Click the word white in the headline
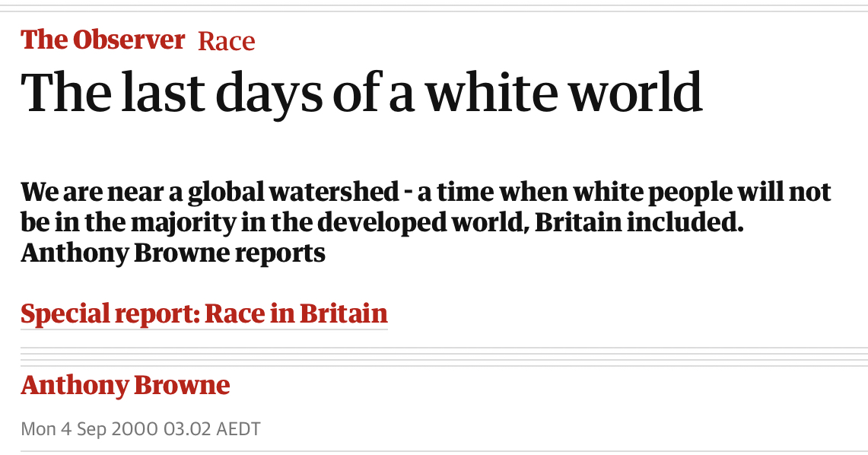Viewport: 868px width, 455px height. 492,92
